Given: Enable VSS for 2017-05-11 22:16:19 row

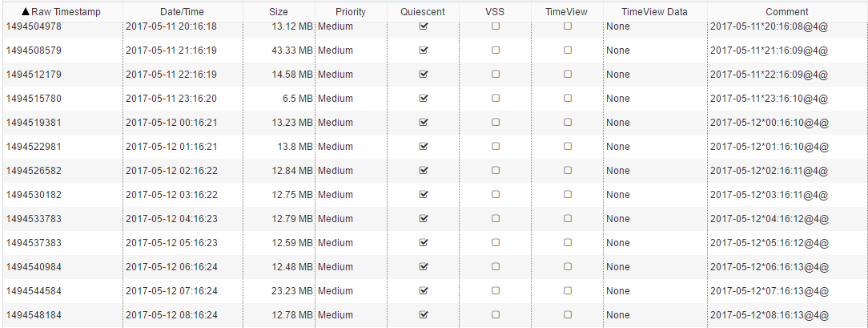Looking at the screenshot, I should pos(496,74).
